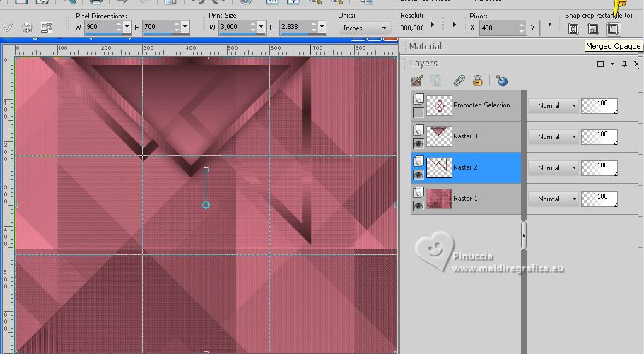This screenshot has width=644, height=354.
Task: Click the Resolution value 300,00
Action: pyautogui.click(x=412, y=28)
